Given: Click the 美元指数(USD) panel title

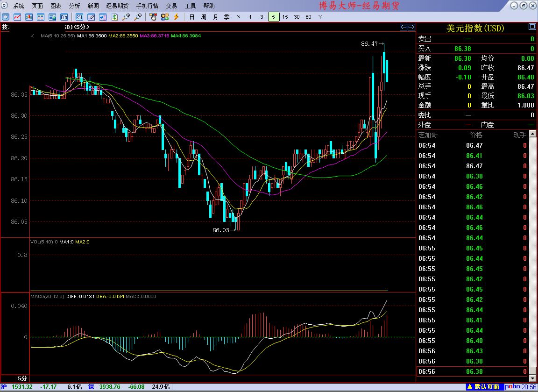Looking at the screenshot, I should 475,28.
